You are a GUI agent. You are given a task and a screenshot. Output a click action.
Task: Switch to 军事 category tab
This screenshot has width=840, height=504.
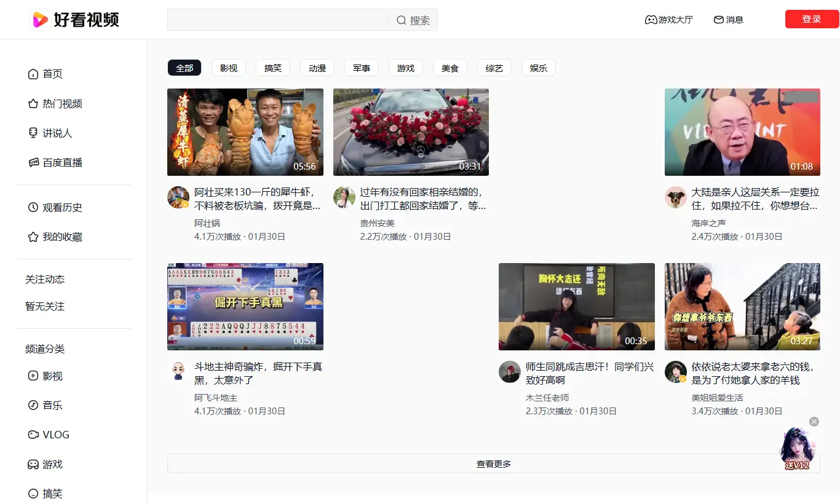coord(362,68)
